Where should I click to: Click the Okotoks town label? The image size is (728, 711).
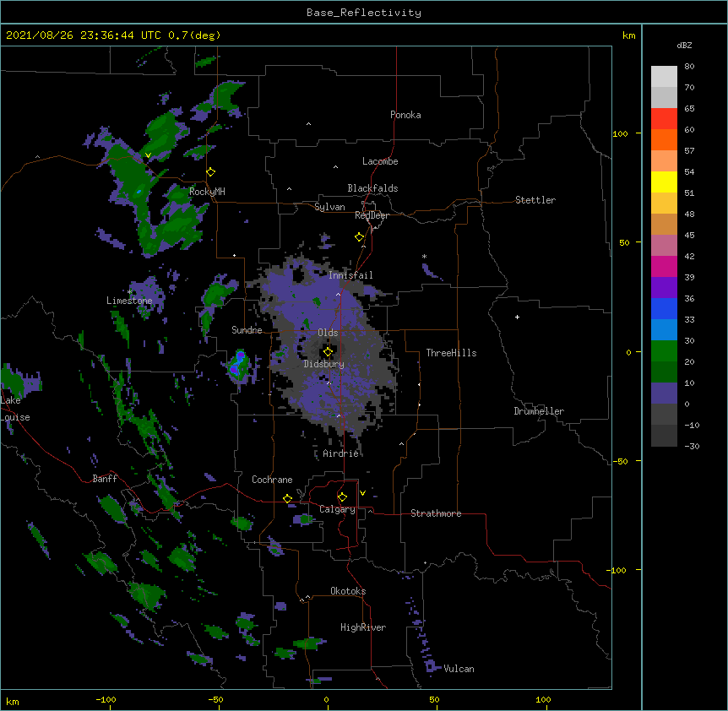(348, 591)
